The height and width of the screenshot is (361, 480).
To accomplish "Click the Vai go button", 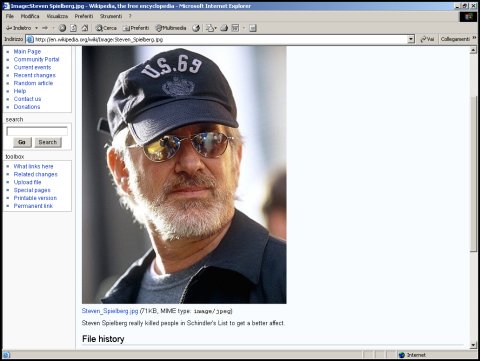I will click(427, 39).
